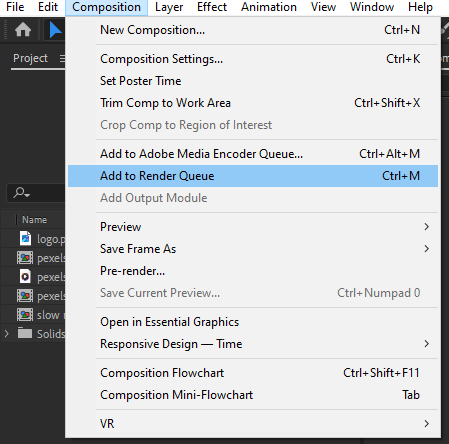Select New Composition menu entry
This screenshot has height=444, width=449.
click(x=253, y=30)
